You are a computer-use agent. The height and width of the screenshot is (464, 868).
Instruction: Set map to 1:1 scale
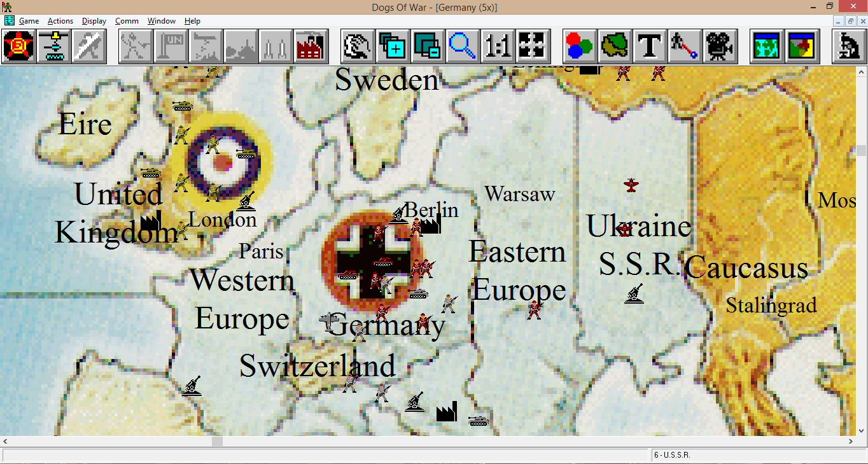[498, 46]
